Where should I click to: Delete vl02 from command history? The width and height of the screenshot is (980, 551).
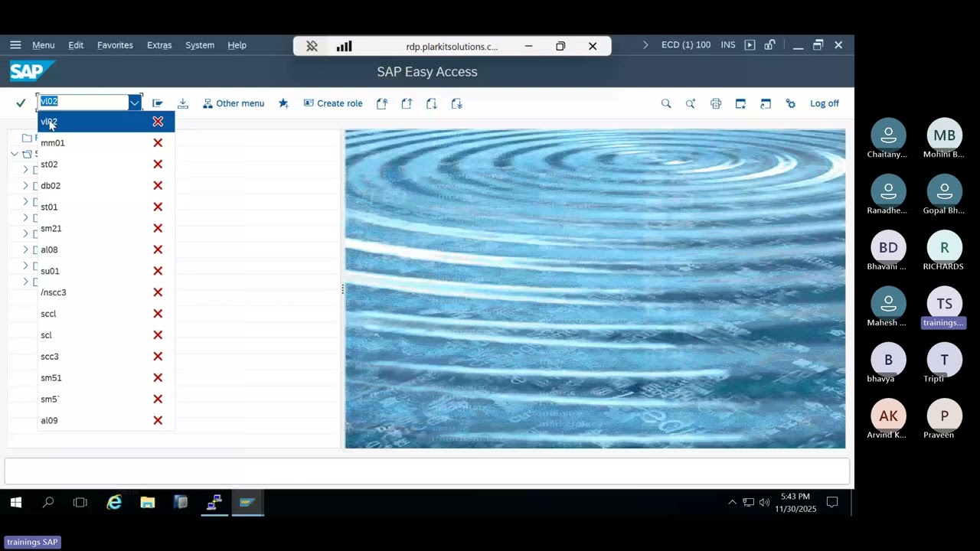[x=158, y=122]
